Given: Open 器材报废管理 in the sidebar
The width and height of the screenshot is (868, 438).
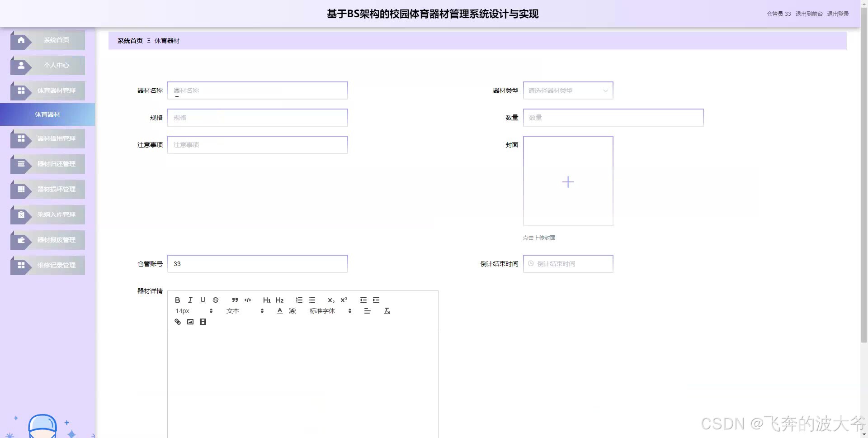Looking at the screenshot, I should pyautogui.click(x=47, y=240).
